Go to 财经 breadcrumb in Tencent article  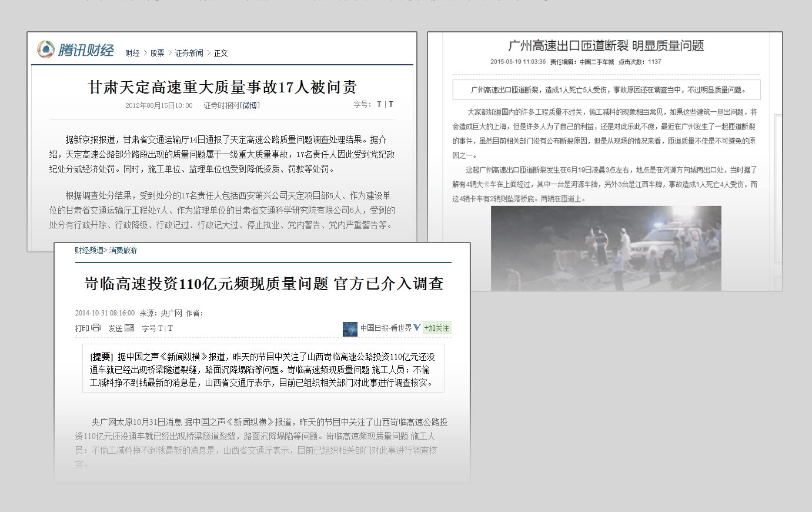tap(132, 53)
